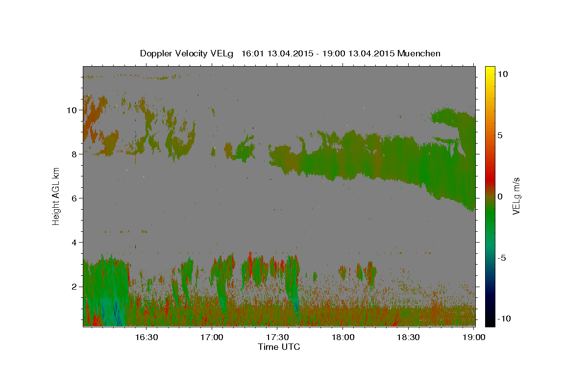Click the height tick label 6
Screen dimensions: 588x392
74,198
